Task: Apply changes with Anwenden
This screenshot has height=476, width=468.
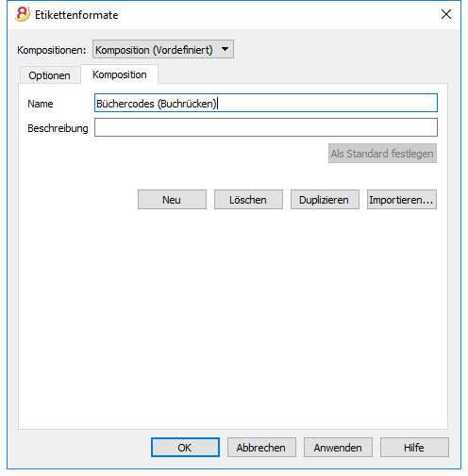Action: [338, 448]
